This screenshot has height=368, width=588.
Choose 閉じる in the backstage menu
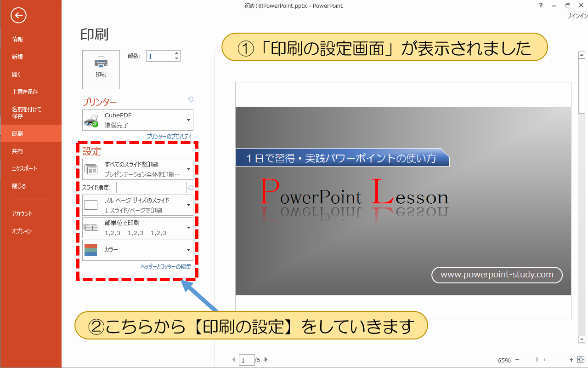point(31,186)
